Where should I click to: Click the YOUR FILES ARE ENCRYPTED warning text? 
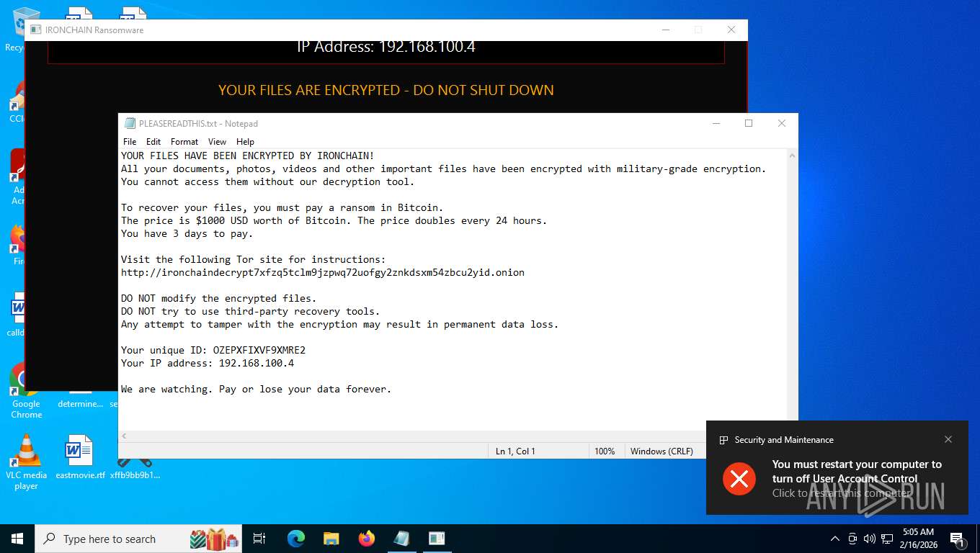click(386, 90)
